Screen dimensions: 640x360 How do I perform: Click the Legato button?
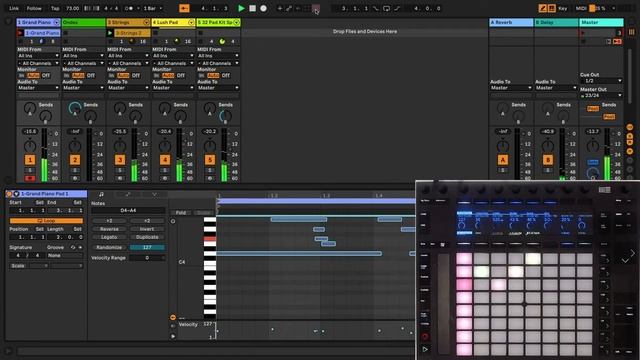109,237
